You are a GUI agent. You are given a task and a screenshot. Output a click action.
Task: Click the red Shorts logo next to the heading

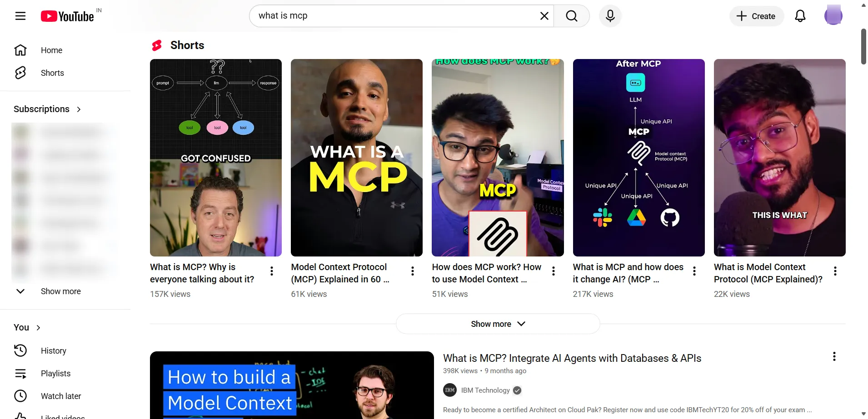click(x=156, y=45)
